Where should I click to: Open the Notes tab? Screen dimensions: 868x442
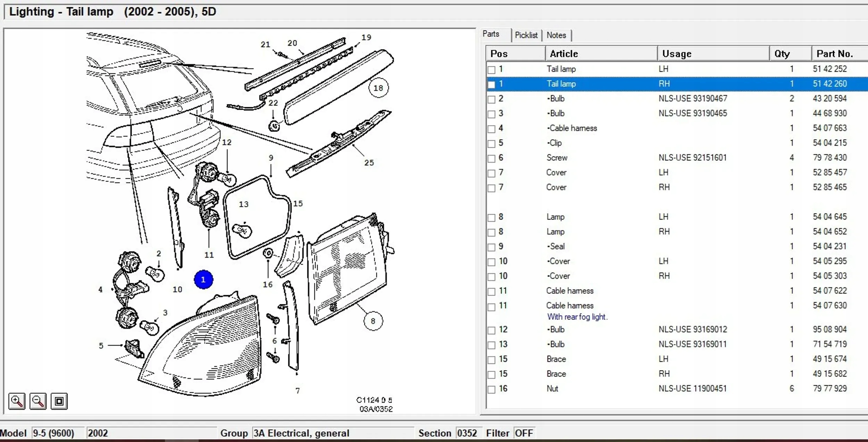tap(556, 35)
